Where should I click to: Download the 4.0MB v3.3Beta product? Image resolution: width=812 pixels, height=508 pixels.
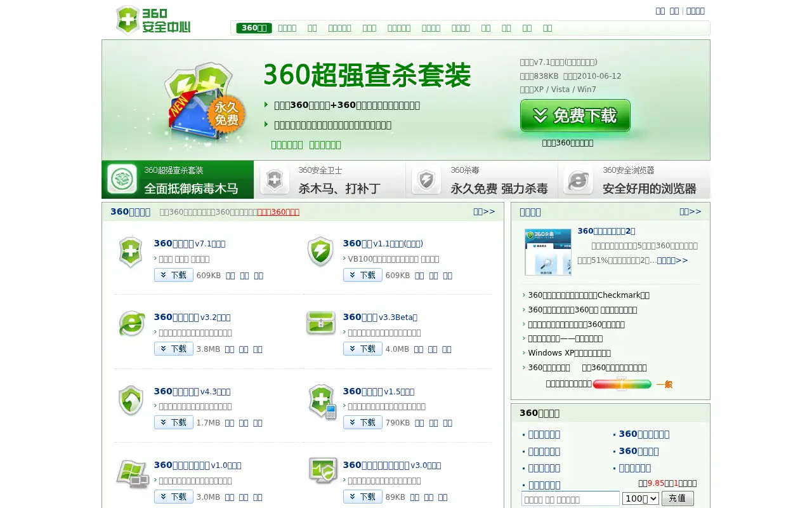tap(363, 349)
